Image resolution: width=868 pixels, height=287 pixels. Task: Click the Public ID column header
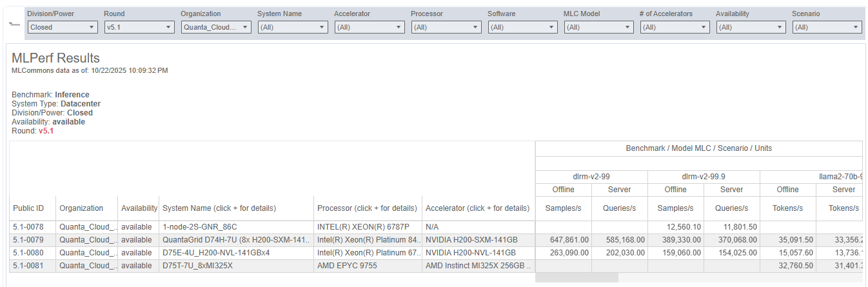[x=28, y=208]
